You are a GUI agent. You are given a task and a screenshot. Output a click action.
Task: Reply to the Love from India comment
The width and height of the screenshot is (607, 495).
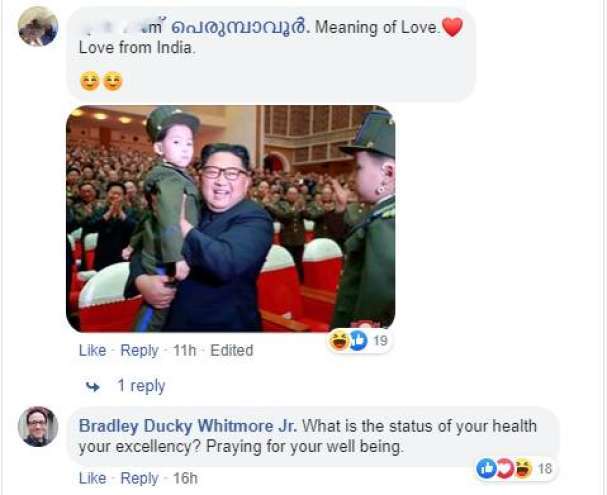139,351
